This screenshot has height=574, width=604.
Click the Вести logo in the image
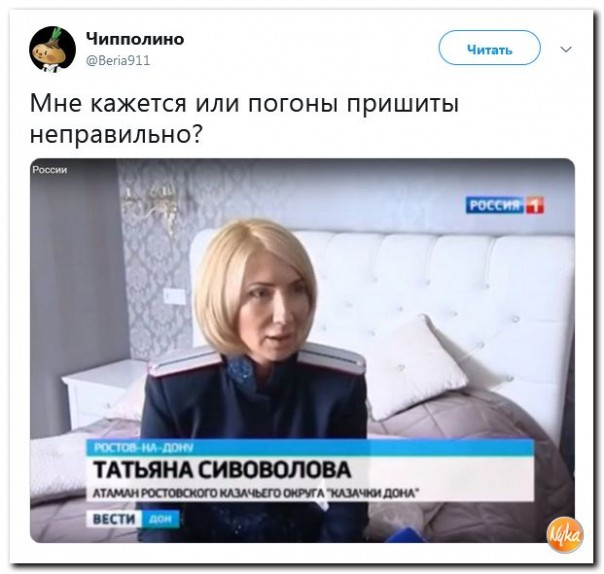[x=114, y=519]
